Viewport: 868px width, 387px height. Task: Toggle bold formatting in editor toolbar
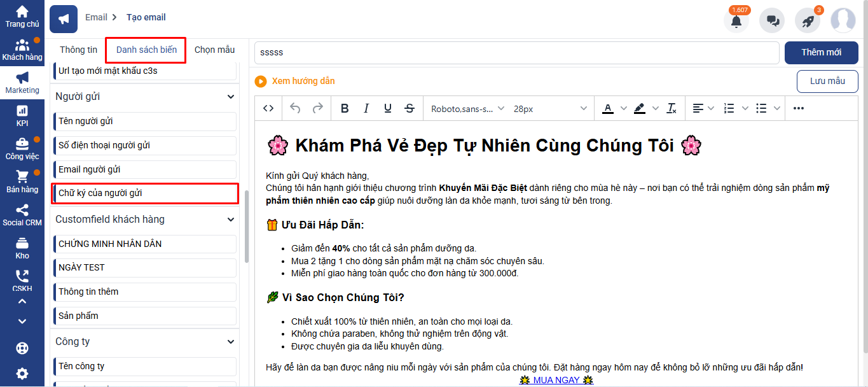pyautogui.click(x=345, y=109)
